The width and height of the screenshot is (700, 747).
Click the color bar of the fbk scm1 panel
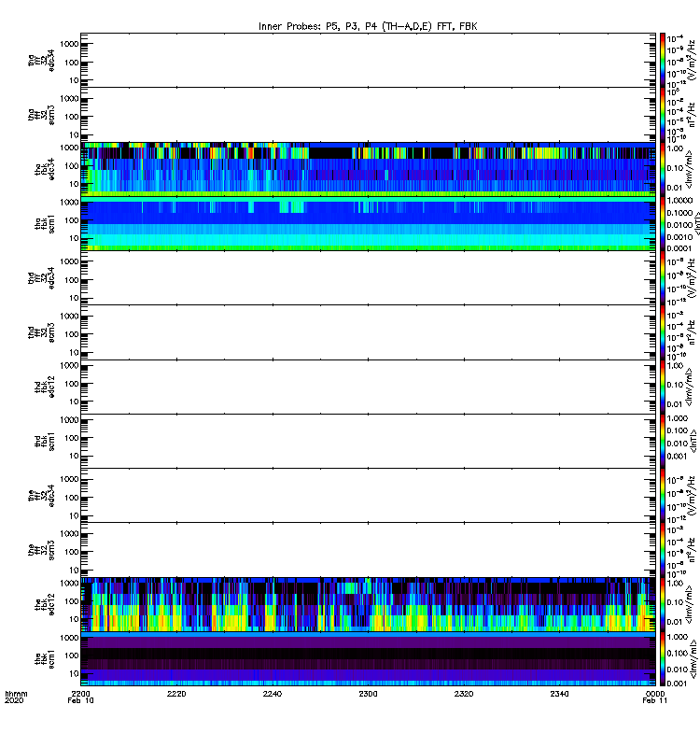pos(663,659)
